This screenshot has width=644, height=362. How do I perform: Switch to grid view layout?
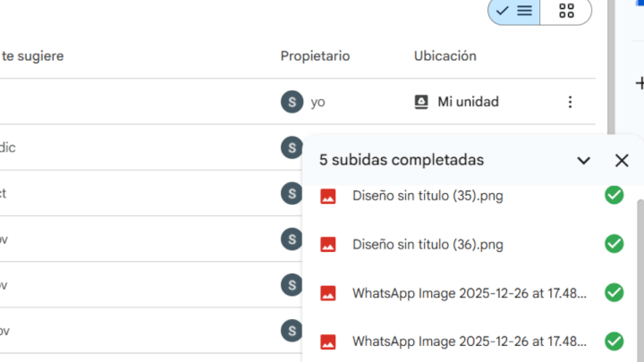coord(566,11)
